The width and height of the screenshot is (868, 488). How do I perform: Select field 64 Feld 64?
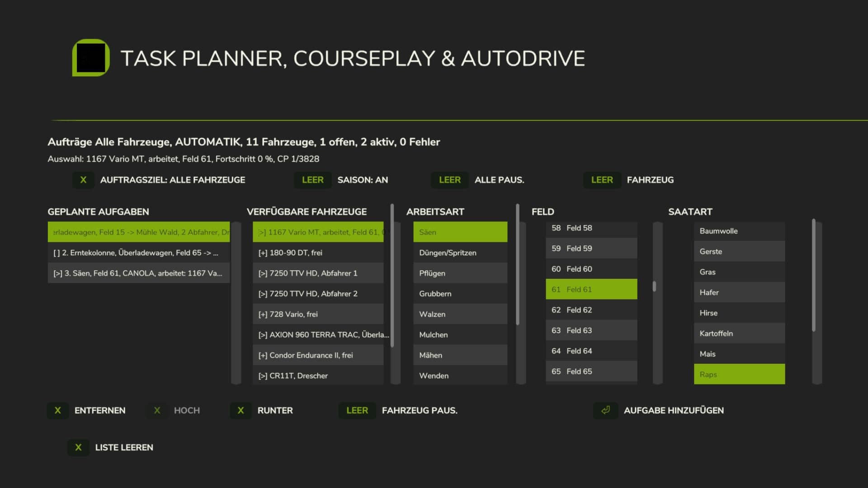click(591, 351)
